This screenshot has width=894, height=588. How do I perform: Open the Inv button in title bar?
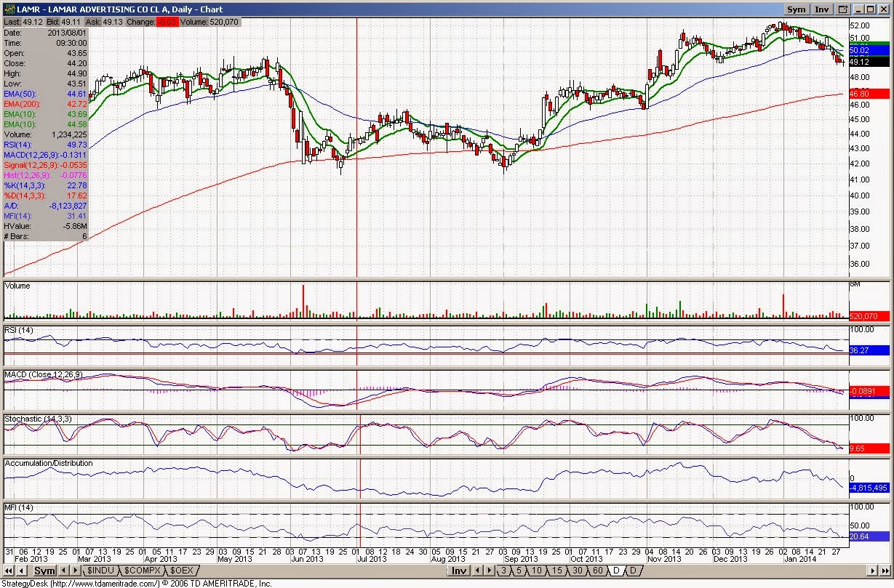click(x=822, y=9)
